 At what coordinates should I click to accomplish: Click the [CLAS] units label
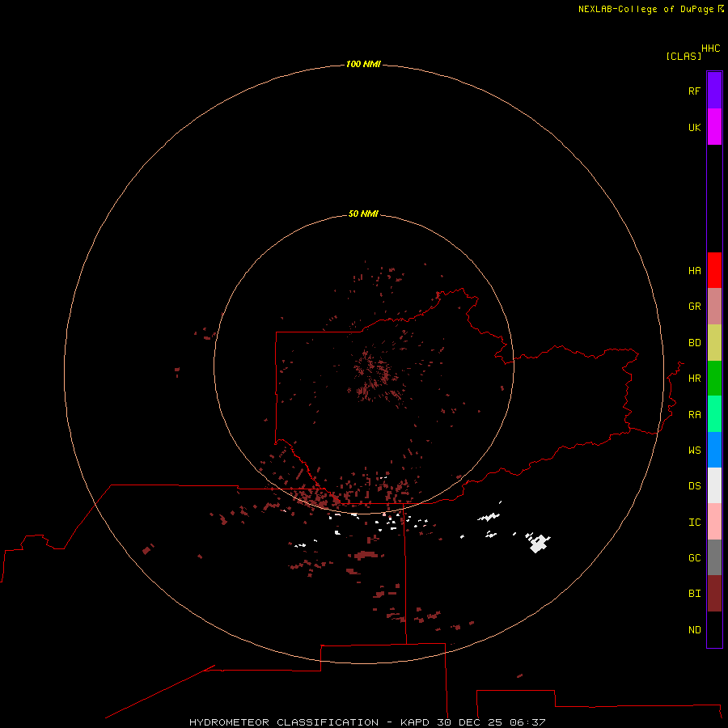tap(684, 56)
